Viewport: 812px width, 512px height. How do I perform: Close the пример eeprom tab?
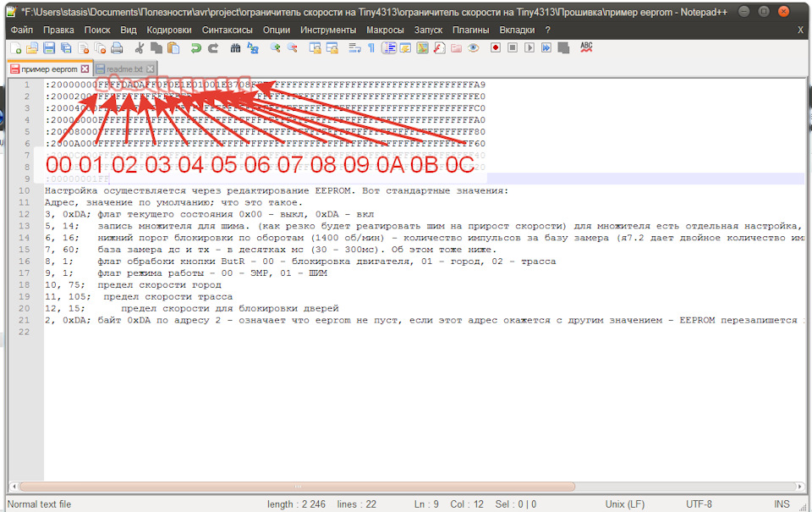click(x=85, y=69)
